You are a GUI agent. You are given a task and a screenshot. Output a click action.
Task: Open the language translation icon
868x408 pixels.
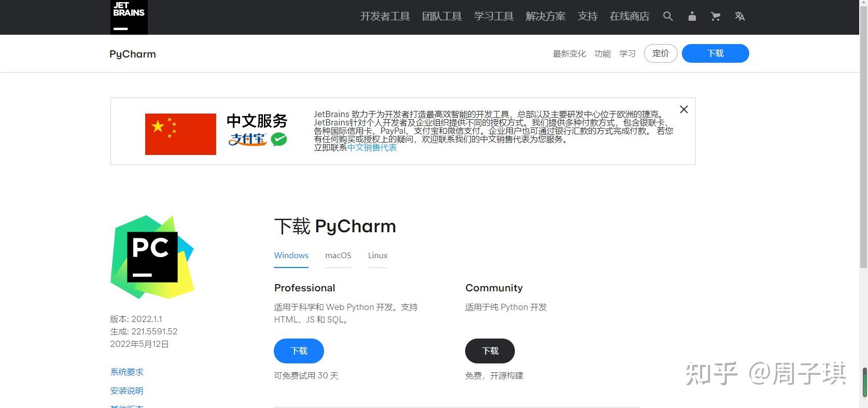(x=740, y=17)
